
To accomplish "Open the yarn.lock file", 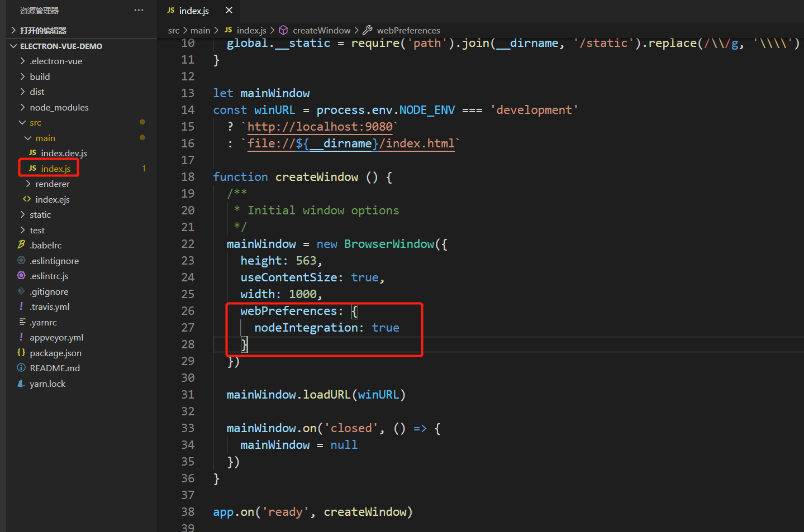I will coord(47,384).
